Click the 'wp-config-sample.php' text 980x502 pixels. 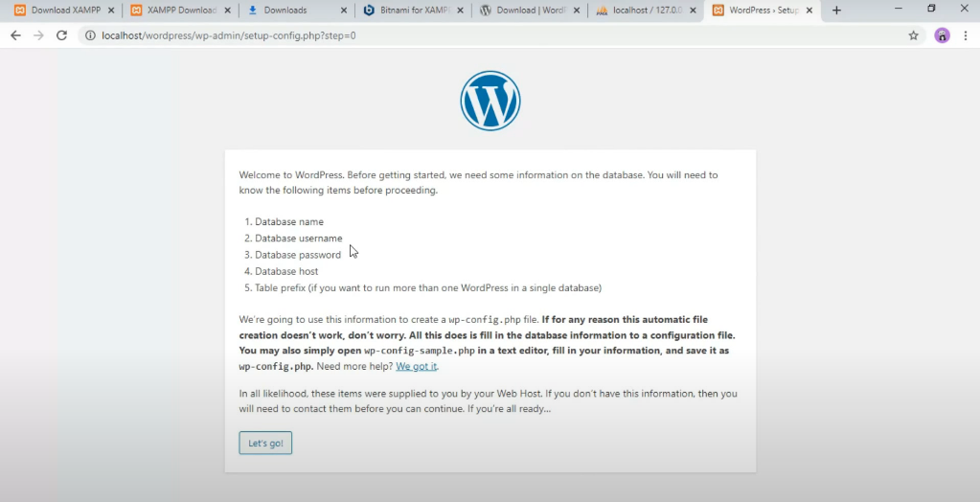[x=420, y=351]
